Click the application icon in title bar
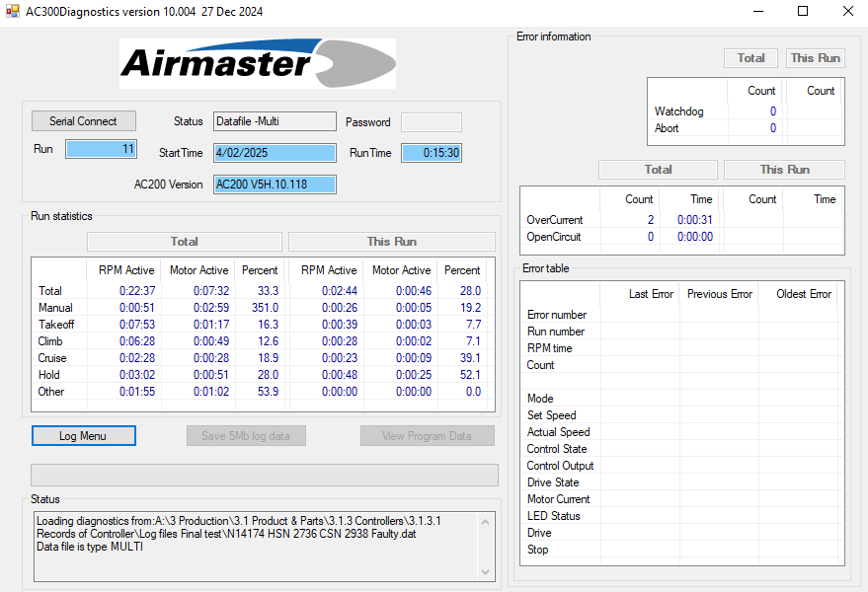 13,12
